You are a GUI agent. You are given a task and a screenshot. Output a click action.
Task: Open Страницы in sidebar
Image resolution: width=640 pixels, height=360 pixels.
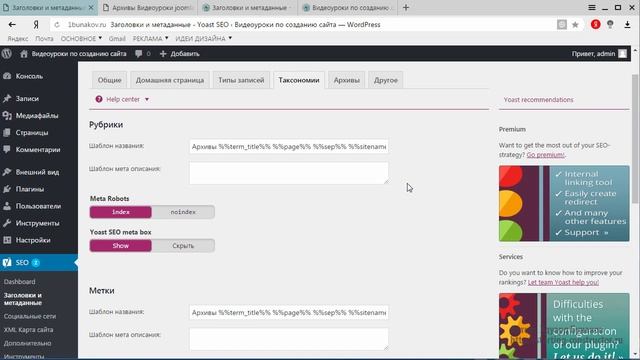[x=32, y=133]
